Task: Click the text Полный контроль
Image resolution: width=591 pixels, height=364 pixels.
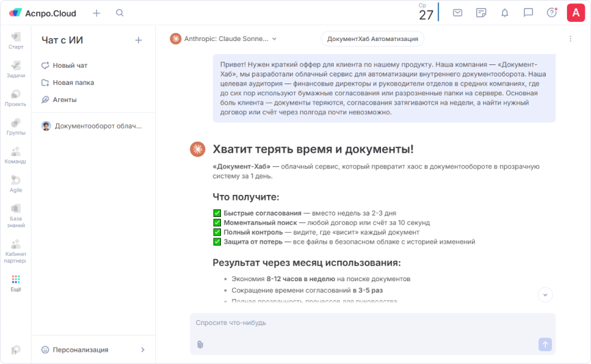Action: pyautogui.click(x=253, y=233)
